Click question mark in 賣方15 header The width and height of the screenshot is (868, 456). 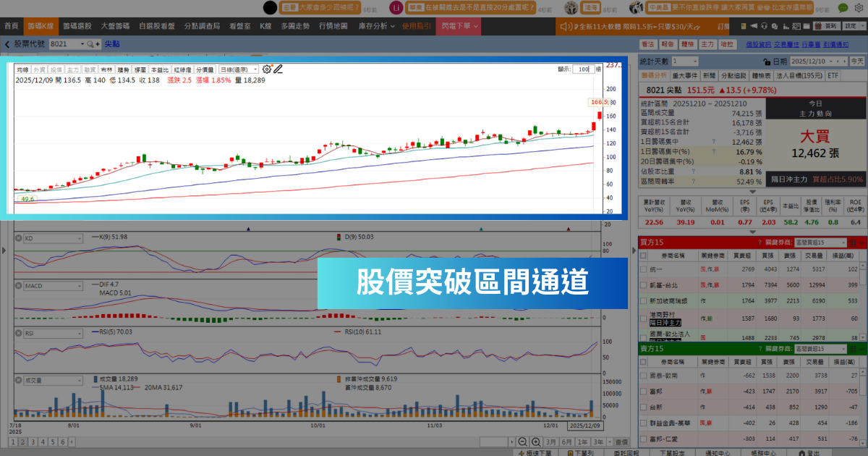click(759, 349)
